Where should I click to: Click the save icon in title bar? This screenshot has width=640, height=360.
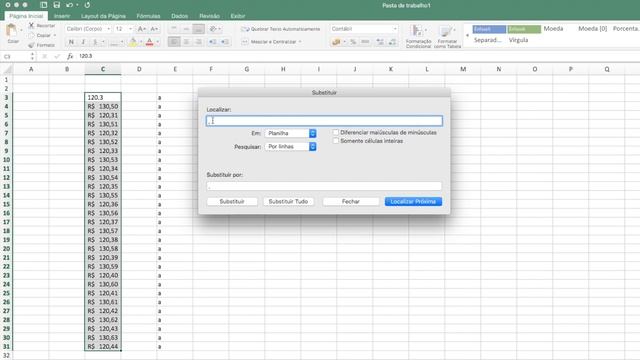click(x=57, y=5)
